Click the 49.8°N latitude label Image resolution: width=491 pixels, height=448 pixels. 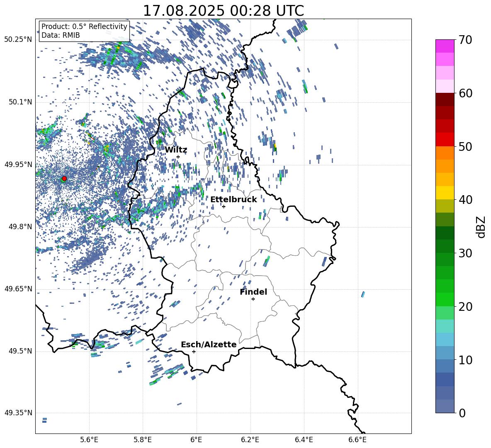coord(20,227)
